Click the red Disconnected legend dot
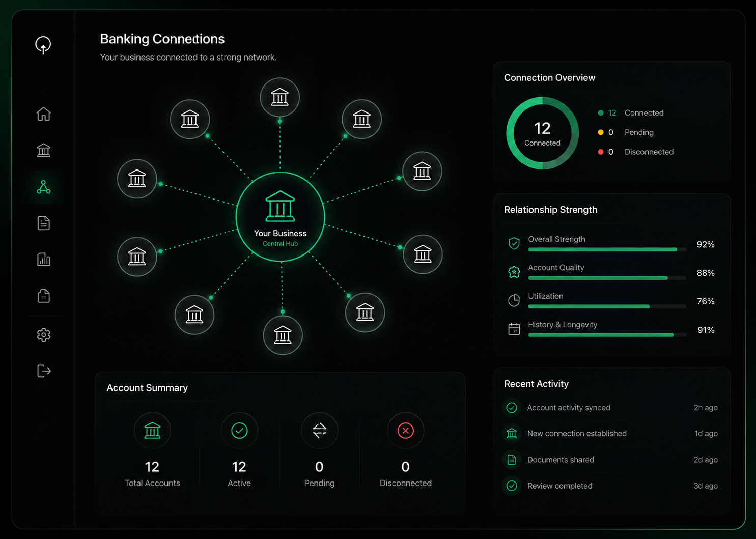The image size is (756, 539). (x=601, y=152)
